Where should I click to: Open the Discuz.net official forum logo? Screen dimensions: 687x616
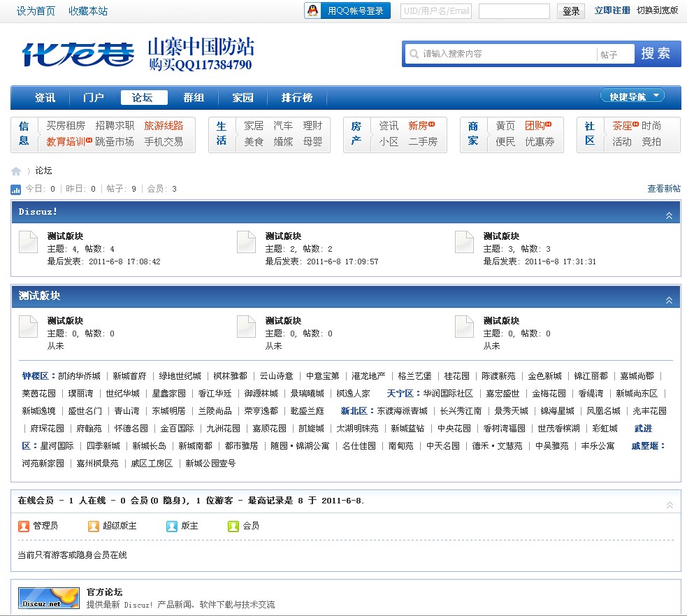49,598
